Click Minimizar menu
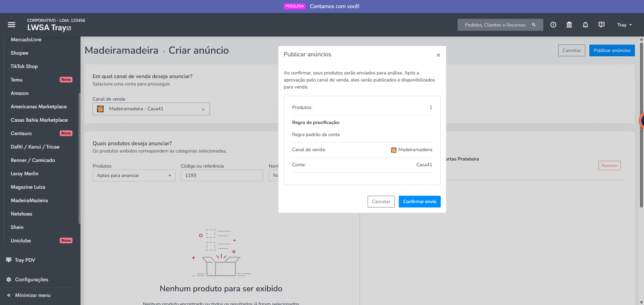644x305 pixels. click(x=33, y=295)
